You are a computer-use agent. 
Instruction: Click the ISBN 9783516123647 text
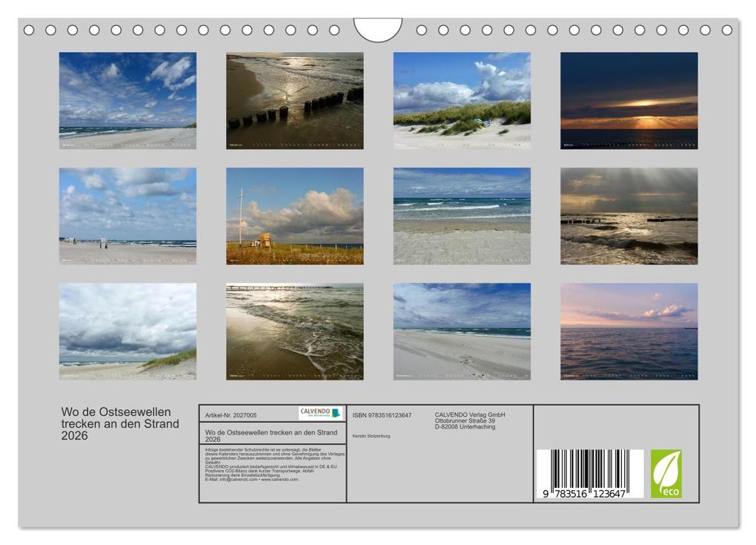[x=382, y=415]
